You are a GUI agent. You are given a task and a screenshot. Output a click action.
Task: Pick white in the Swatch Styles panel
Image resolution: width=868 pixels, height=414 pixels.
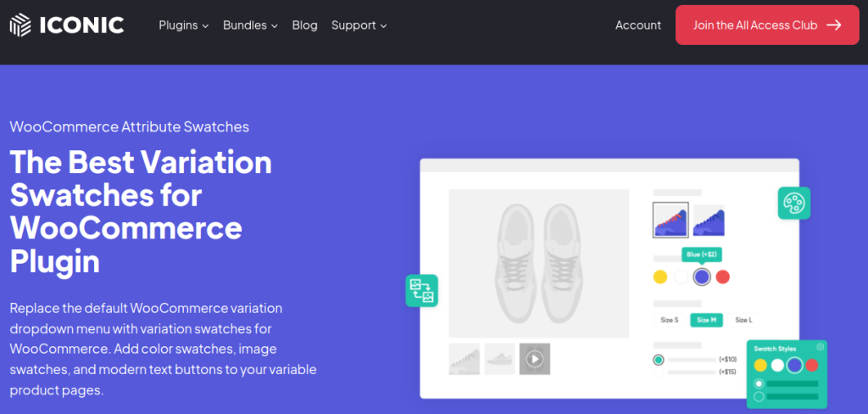pyautogui.click(x=778, y=366)
